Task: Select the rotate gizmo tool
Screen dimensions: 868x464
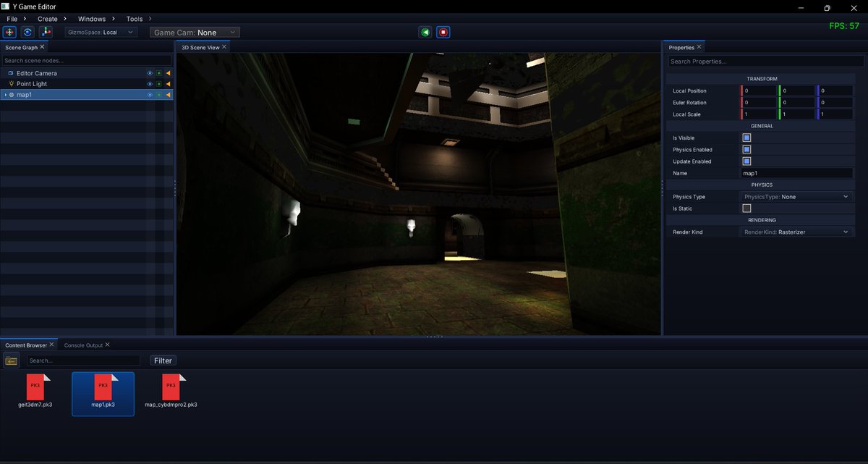Action: pos(27,32)
